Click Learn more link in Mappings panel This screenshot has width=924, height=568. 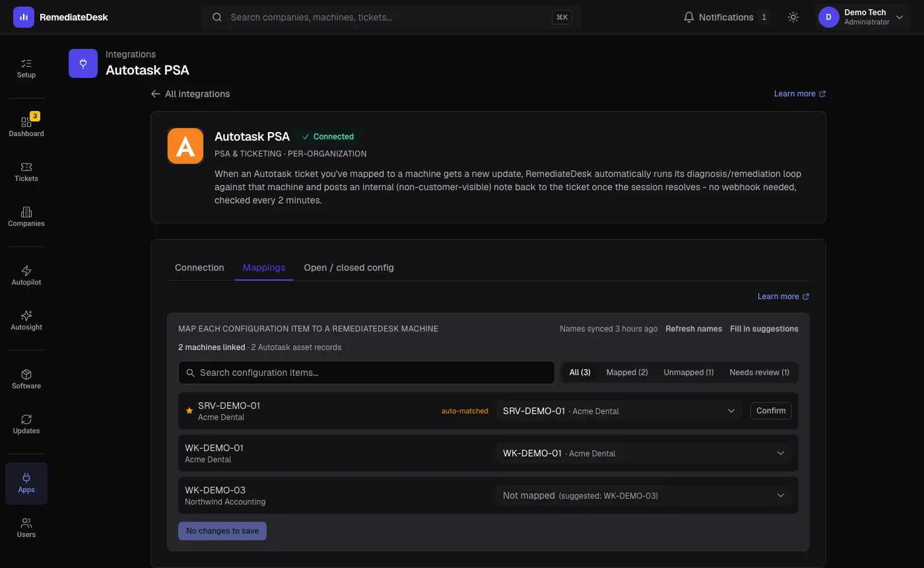[x=783, y=297]
